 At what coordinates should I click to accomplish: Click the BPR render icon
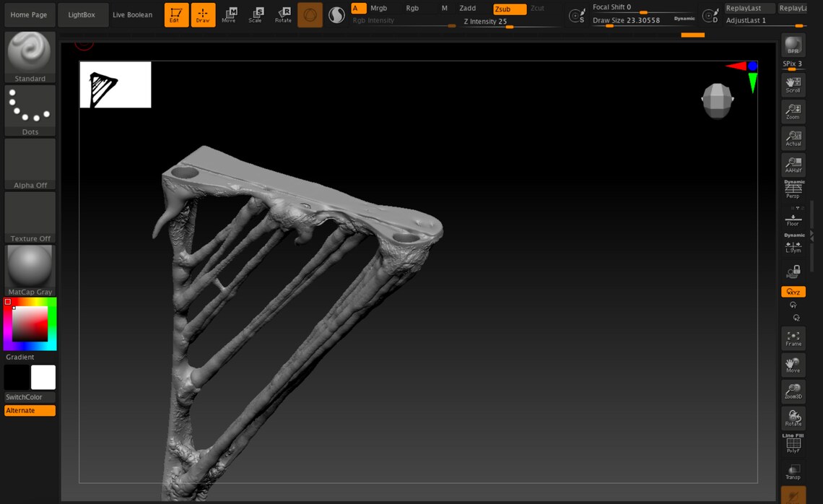coord(793,45)
